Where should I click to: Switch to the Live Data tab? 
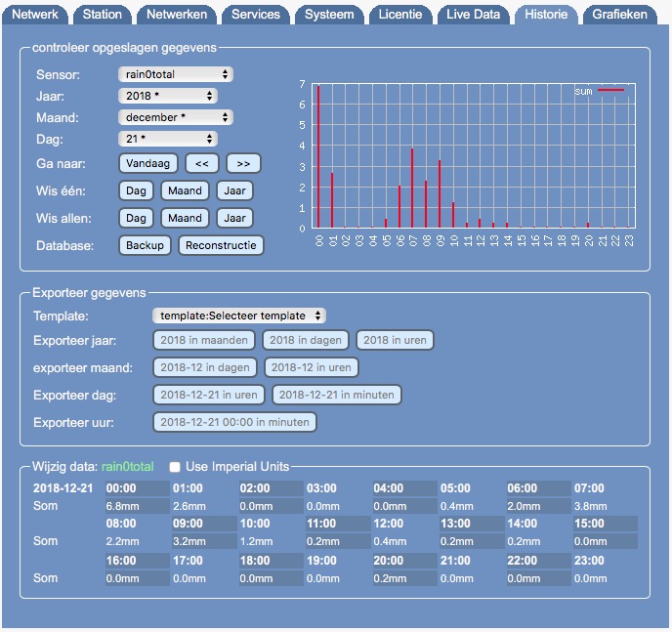[x=473, y=15]
